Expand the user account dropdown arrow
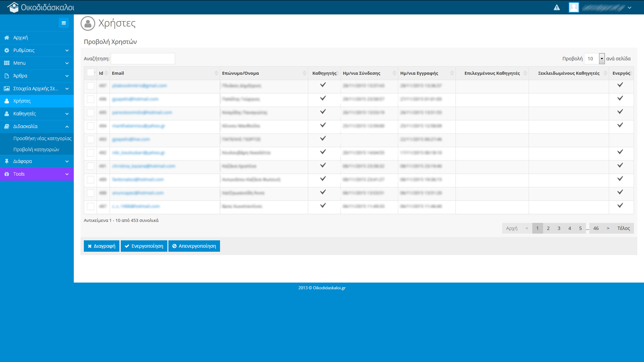Viewport: 644px width, 362px height. click(x=630, y=8)
